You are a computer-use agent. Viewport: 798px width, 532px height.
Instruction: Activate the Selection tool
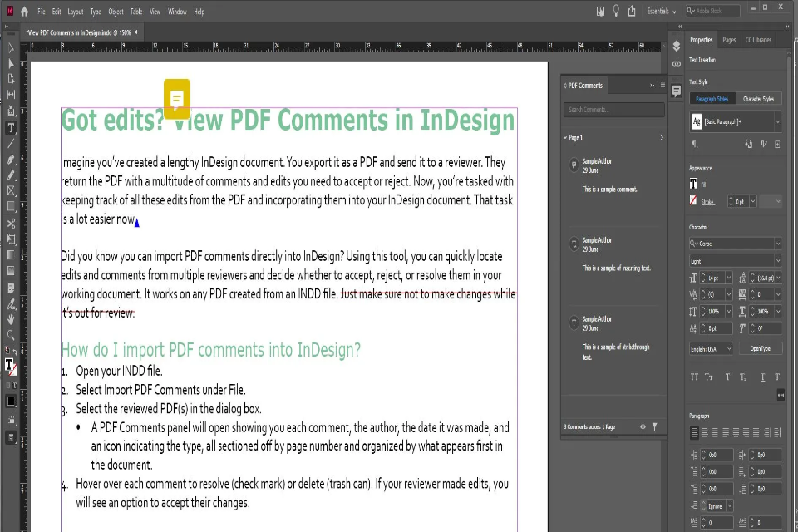point(11,47)
